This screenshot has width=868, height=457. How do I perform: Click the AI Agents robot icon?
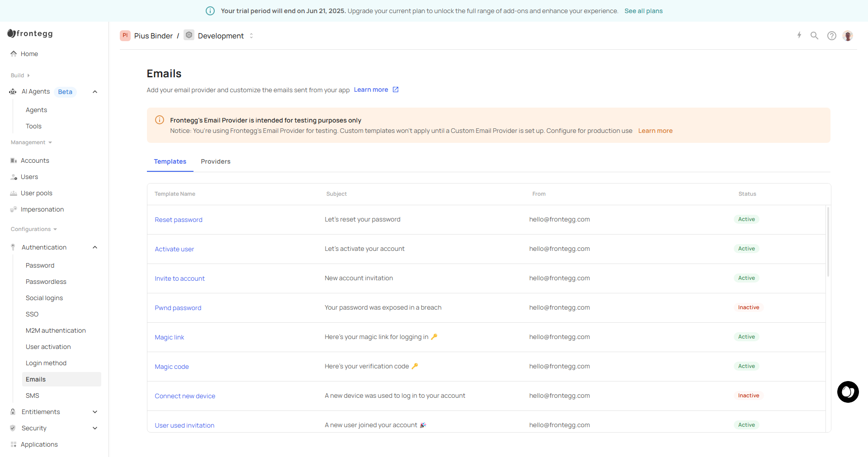point(13,92)
